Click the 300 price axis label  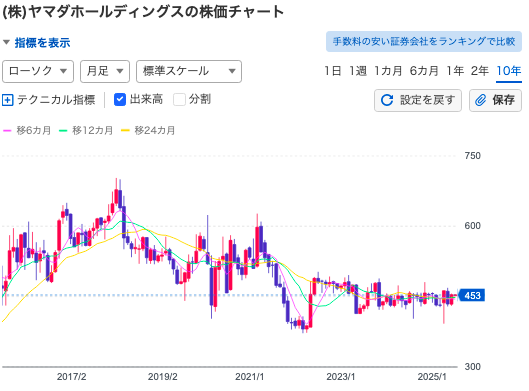click(x=473, y=367)
